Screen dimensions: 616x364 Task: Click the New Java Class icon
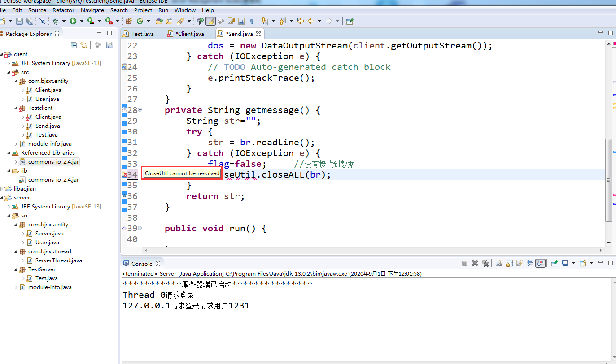[140, 21]
